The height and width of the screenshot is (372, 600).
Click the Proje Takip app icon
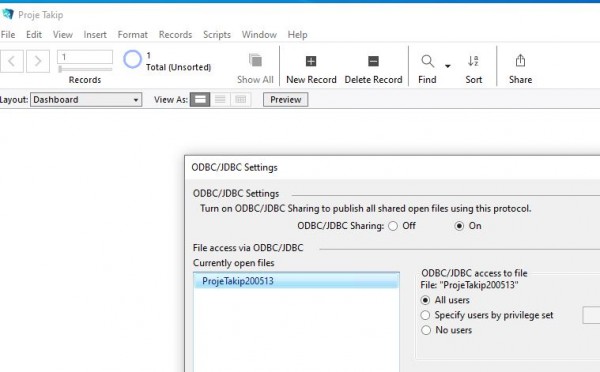(8, 15)
